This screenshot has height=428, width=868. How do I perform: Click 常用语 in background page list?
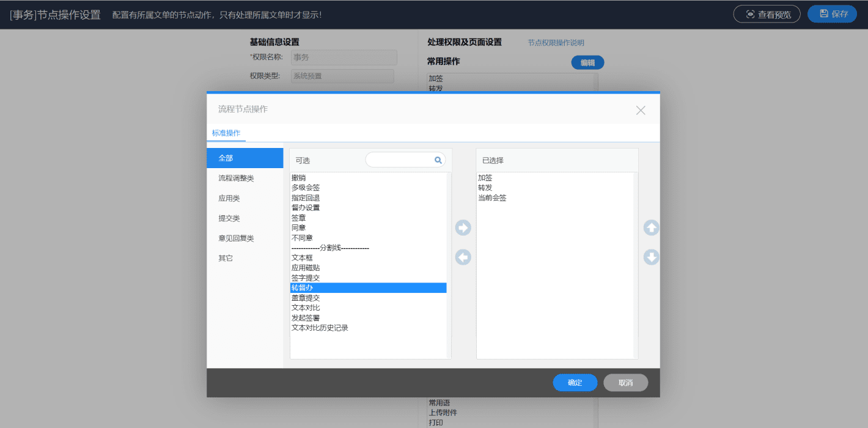tap(440, 403)
